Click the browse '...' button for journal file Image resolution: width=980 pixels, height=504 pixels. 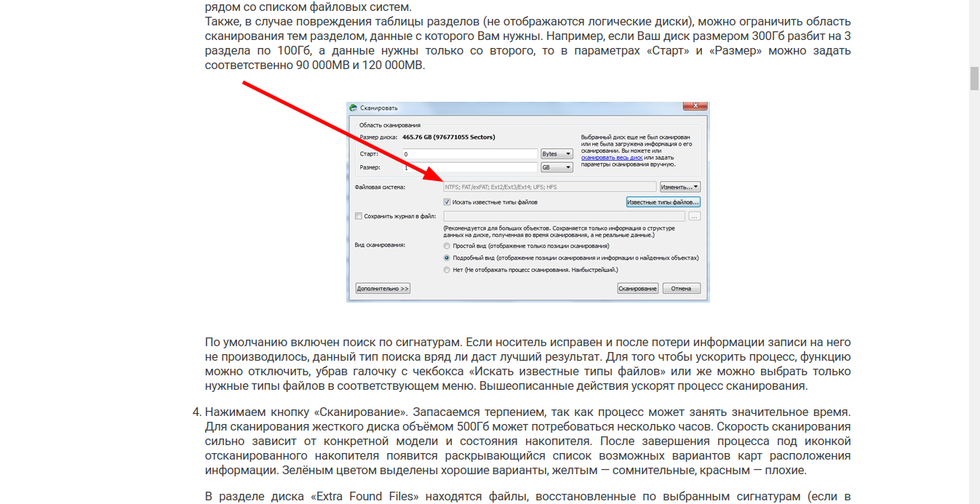click(x=694, y=216)
